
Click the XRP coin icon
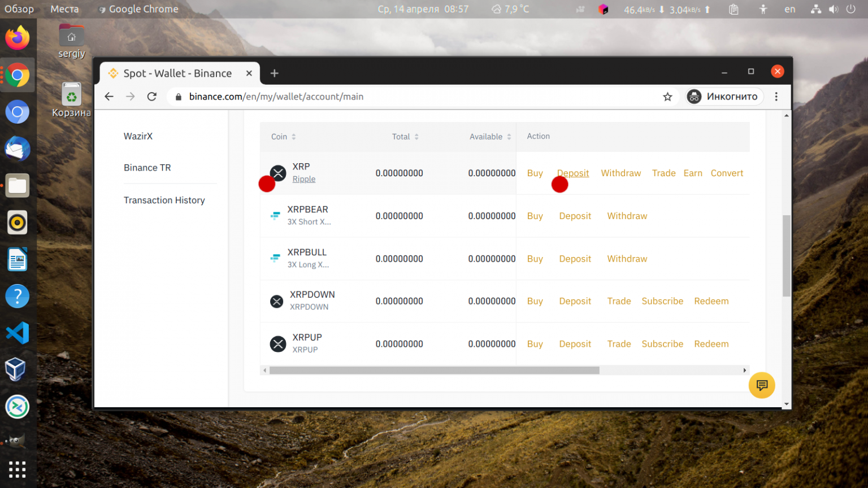[x=278, y=173]
